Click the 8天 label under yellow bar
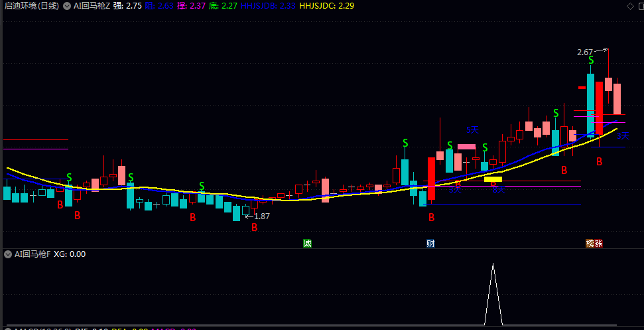 (x=499, y=190)
